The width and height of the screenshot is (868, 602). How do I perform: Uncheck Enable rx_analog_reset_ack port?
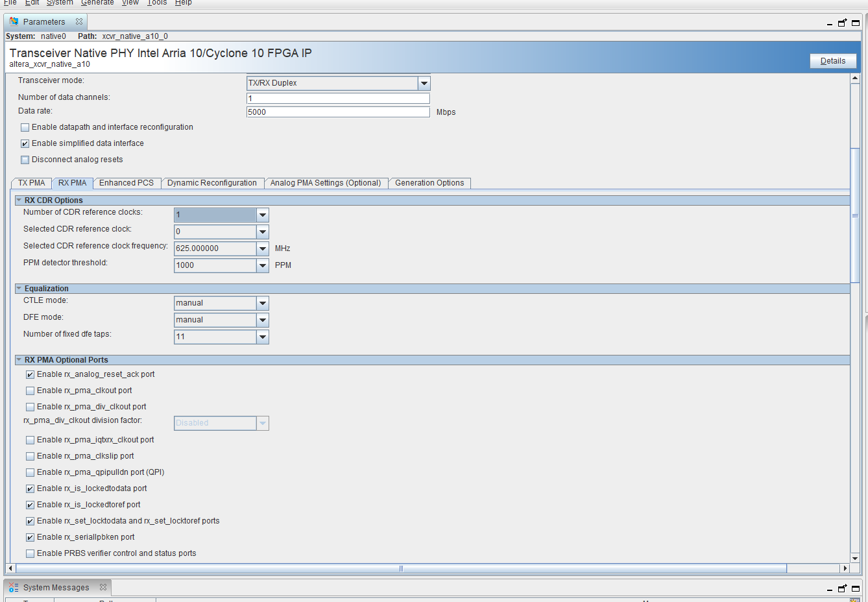click(30, 375)
